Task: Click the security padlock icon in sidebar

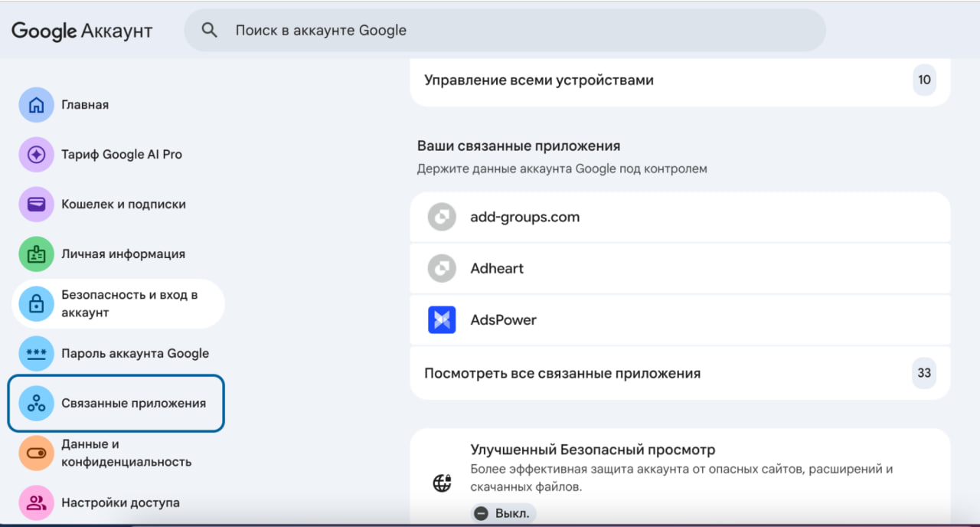Action: 36,304
